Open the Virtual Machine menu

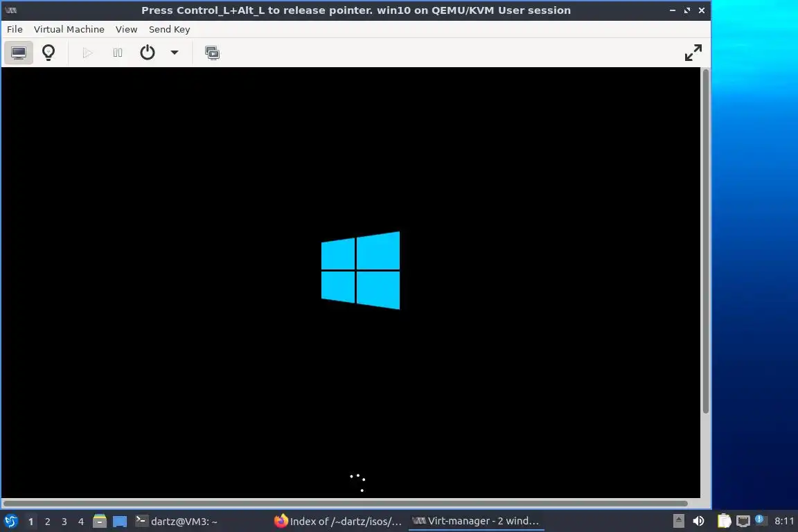point(69,30)
